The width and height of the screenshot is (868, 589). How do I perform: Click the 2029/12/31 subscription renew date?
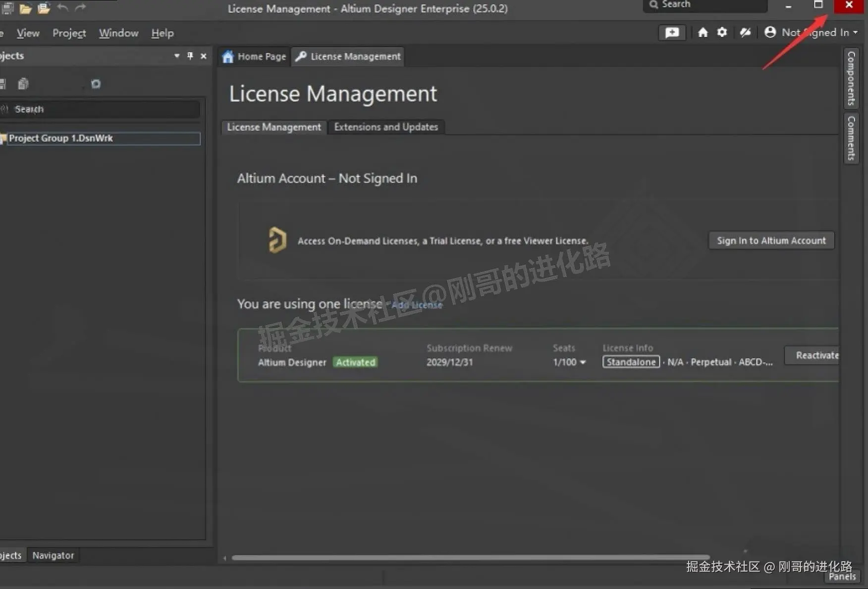click(x=450, y=362)
